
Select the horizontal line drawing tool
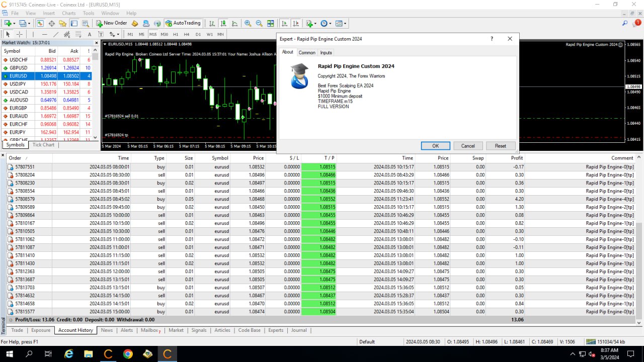[x=44, y=34]
